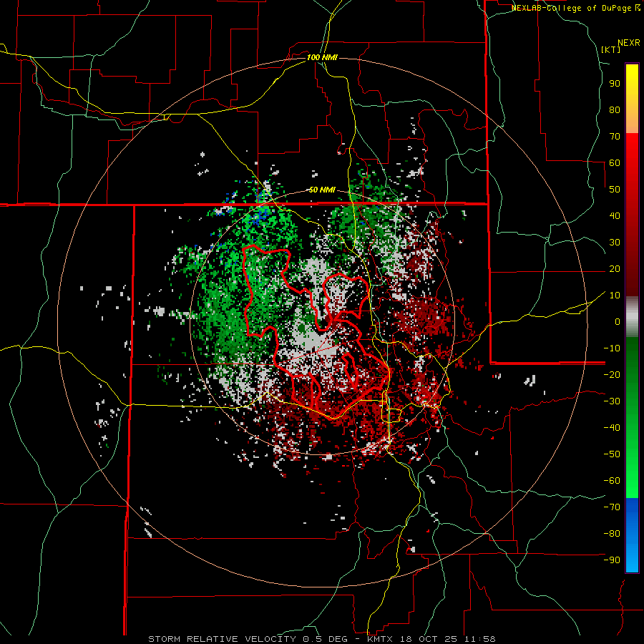
Task: Click the 50 value on the velocity scale
Action: click(x=615, y=190)
